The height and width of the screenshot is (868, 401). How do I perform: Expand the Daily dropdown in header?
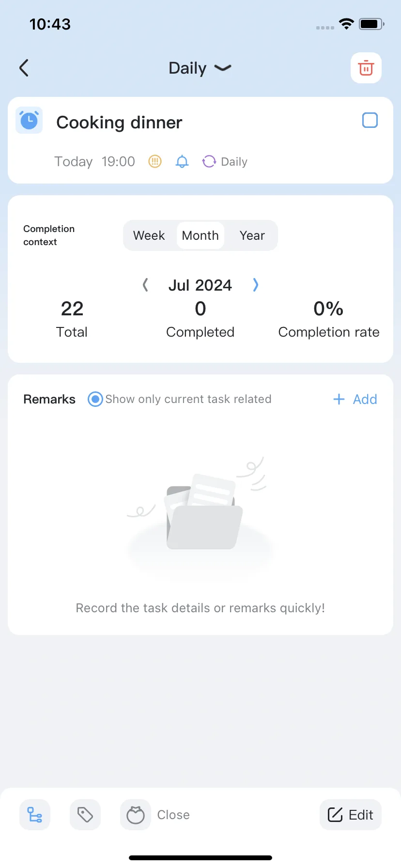point(200,68)
